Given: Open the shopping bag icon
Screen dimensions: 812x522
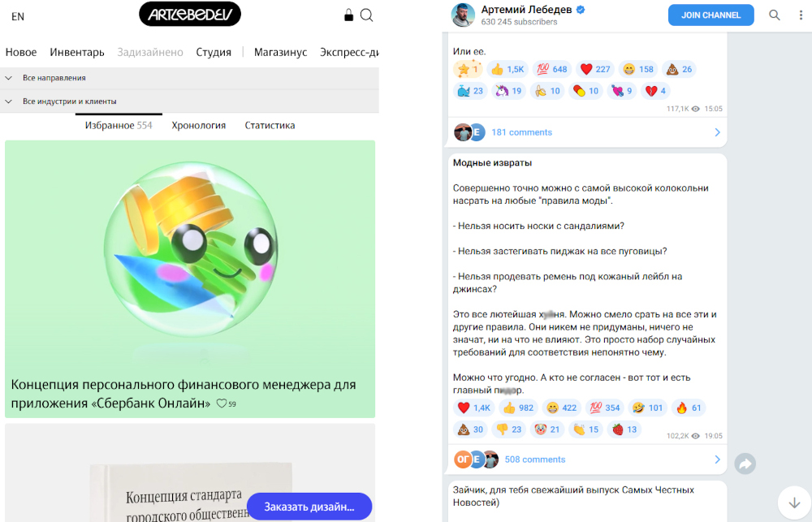Looking at the screenshot, I should click(348, 15).
